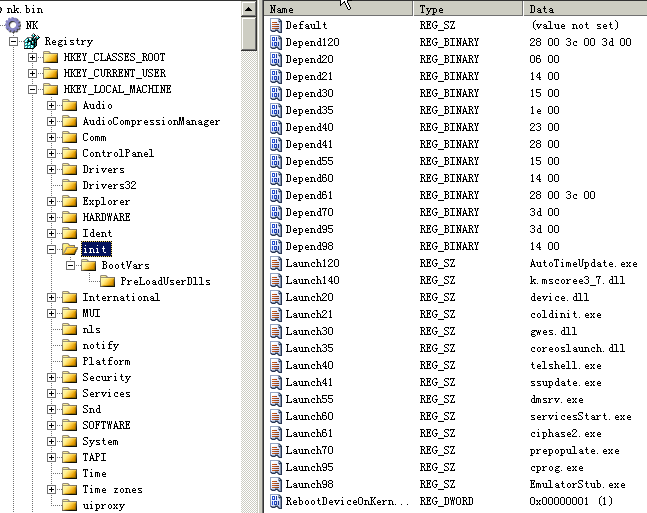The width and height of the screenshot is (647, 513).
Task: Click the Launch20 string value icon
Action: (x=276, y=298)
